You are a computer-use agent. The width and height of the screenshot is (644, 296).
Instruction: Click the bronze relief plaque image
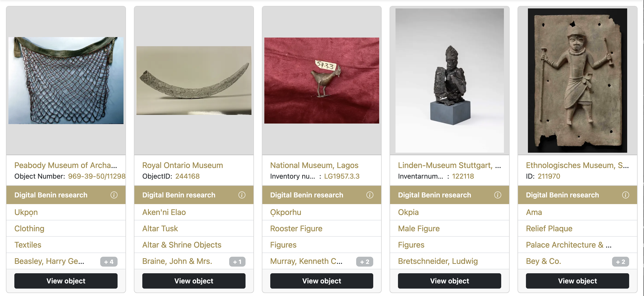(577, 80)
